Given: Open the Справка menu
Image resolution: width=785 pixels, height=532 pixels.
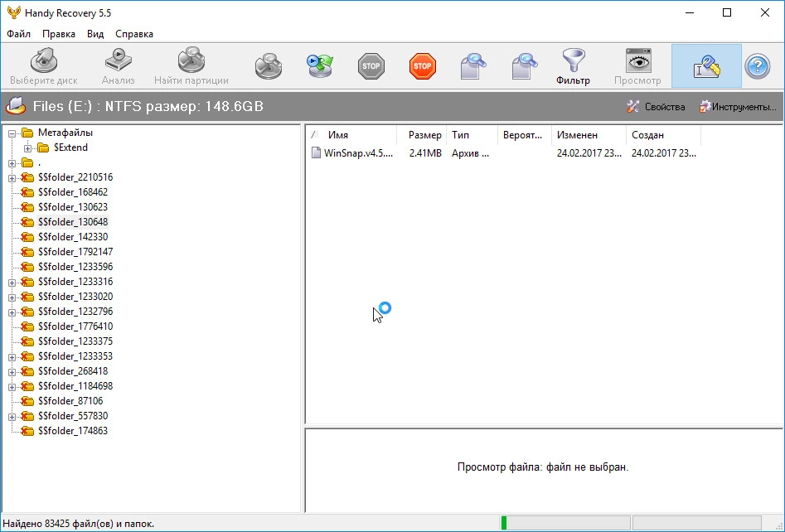Looking at the screenshot, I should click(x=134, y=34).
